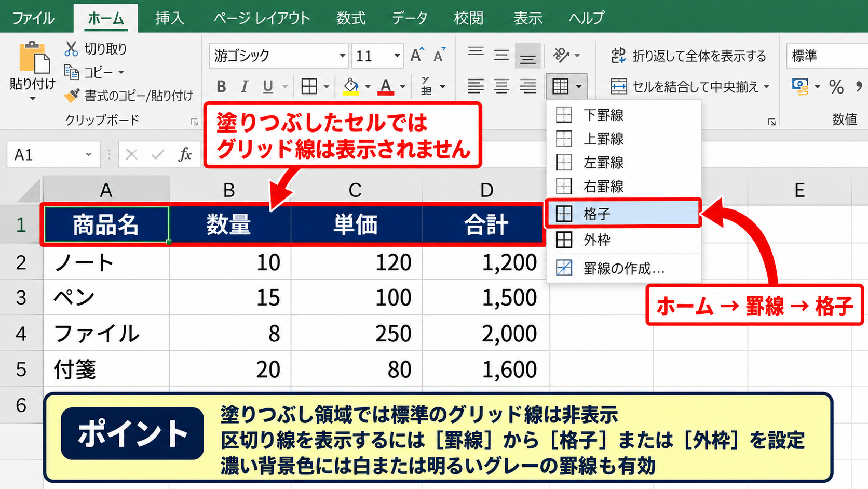
Task: Click the text orientation icon
Action: click(x=562, y=55)
